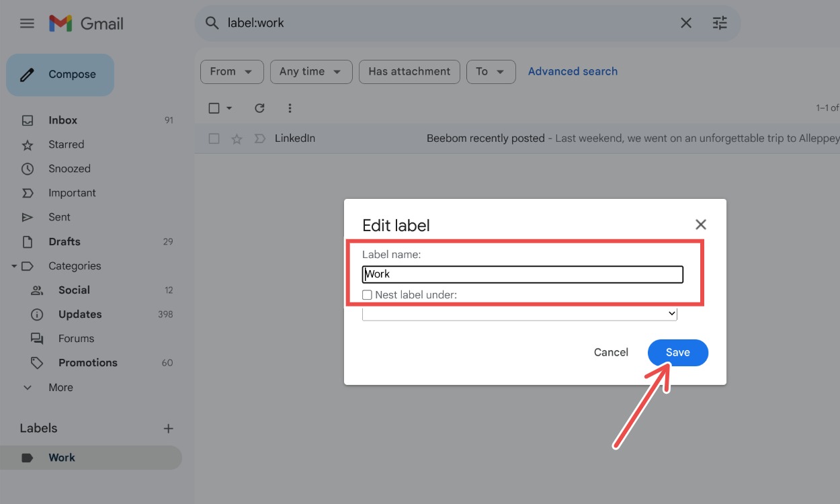Open the Compose window
Image resolution: width=840 pixels, height=504 pixels.
[60, 75]
